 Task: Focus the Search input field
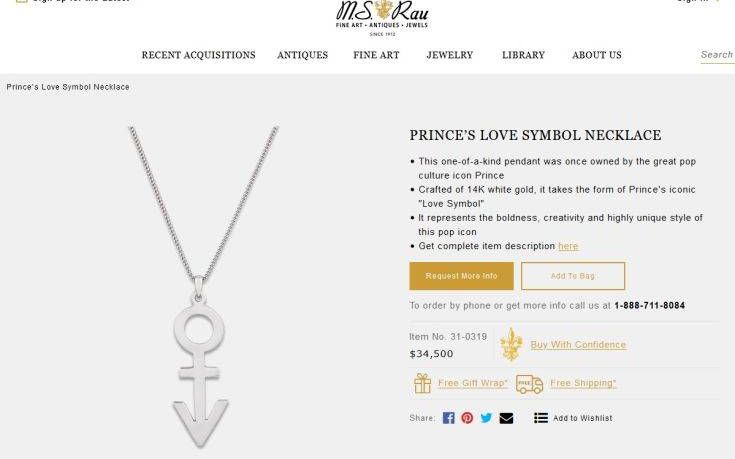point(717,55)
